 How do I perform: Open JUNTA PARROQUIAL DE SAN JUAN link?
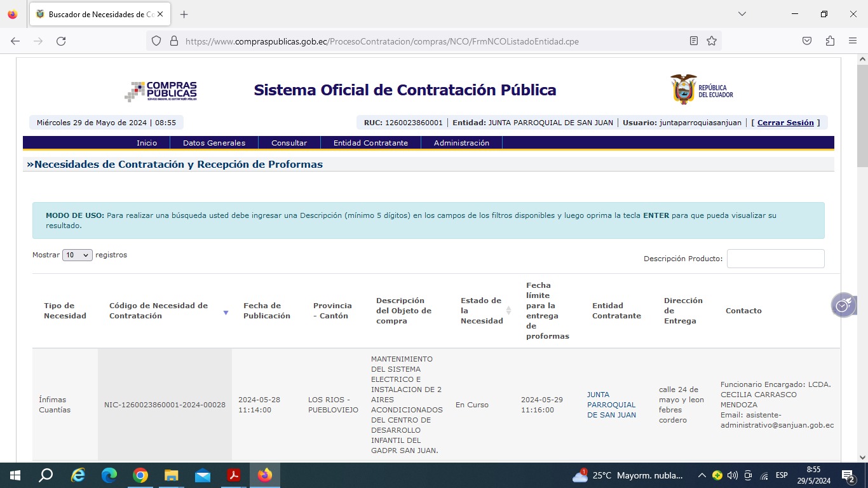pyautogui.click(x=611, y=405)
